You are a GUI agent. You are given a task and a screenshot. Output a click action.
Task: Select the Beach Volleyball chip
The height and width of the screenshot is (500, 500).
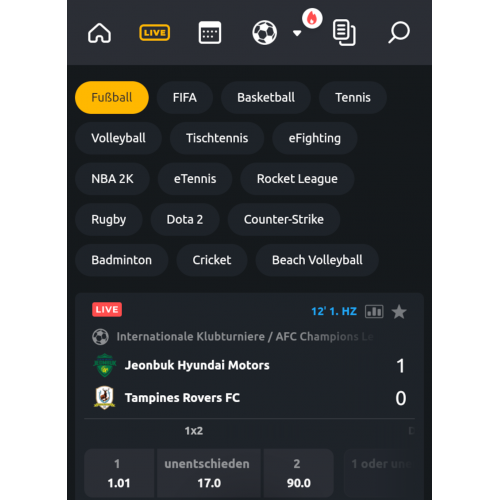click(317, 260)
